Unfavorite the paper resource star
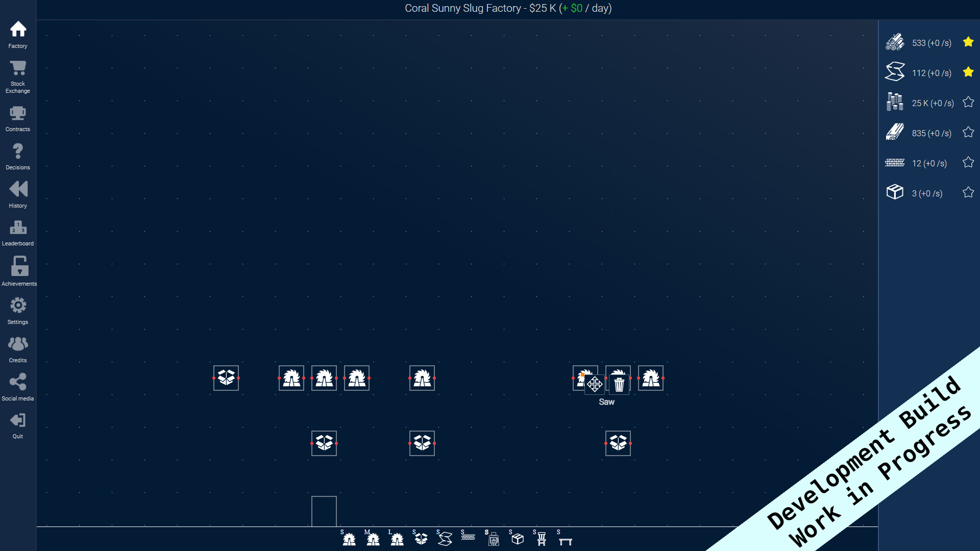The image size is (980, 551). [x=968, y=72]
